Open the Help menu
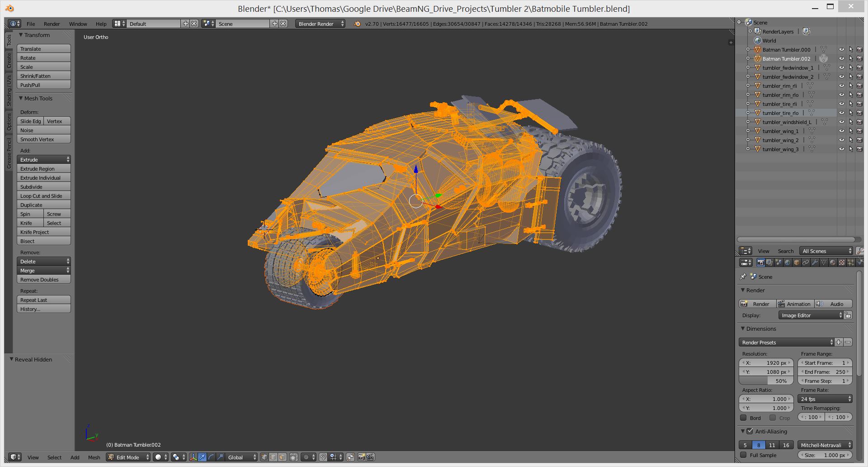 pyautogui.click(x=101, y=24)
